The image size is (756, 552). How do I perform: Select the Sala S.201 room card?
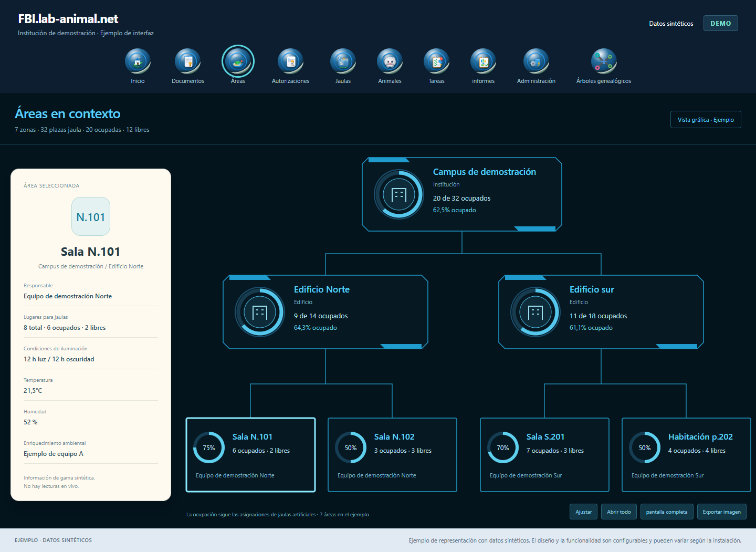point(544,455)
